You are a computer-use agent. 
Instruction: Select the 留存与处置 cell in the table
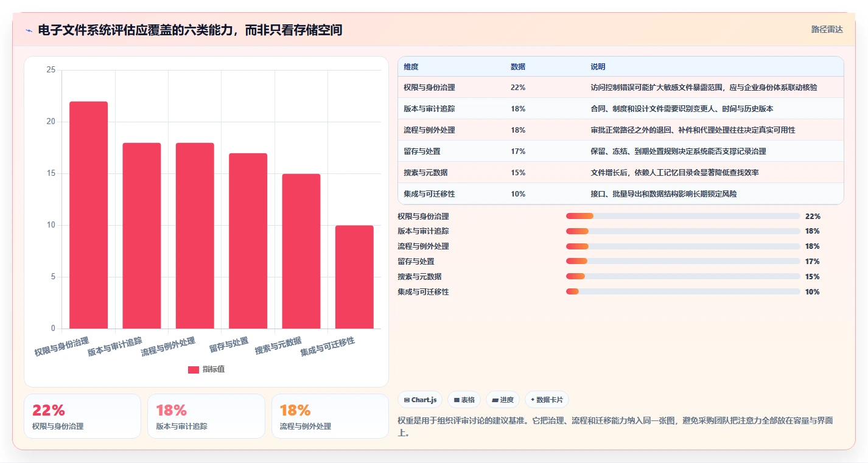tap(422, 151)
